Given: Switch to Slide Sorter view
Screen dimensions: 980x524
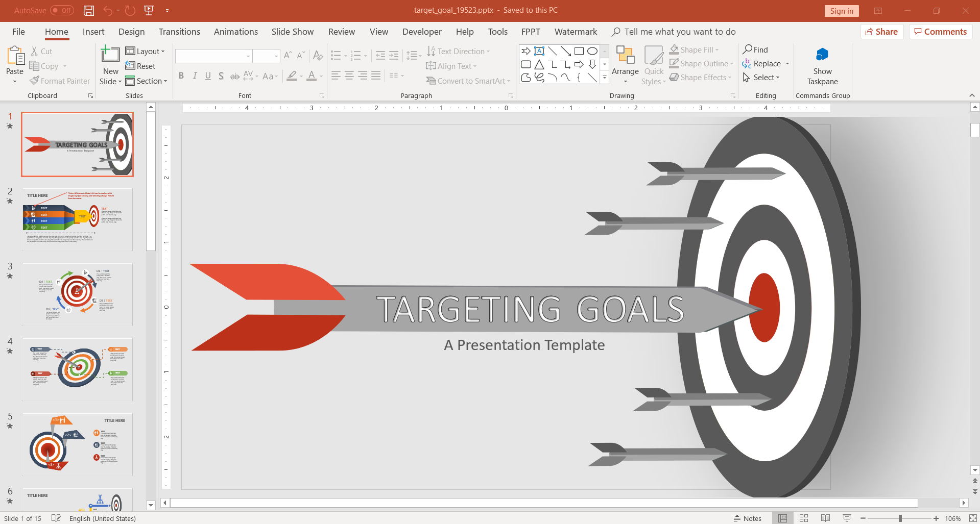Looking at the screenshot, I should coord(804,518).
